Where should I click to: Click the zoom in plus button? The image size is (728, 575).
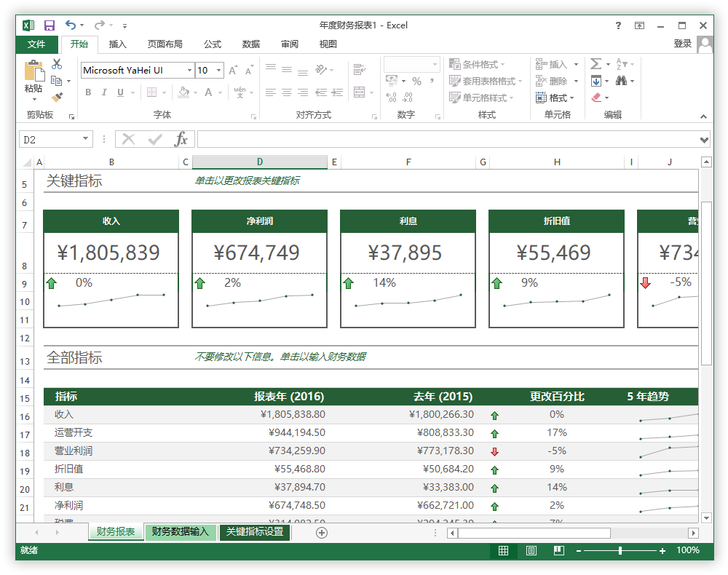point(662,551)
